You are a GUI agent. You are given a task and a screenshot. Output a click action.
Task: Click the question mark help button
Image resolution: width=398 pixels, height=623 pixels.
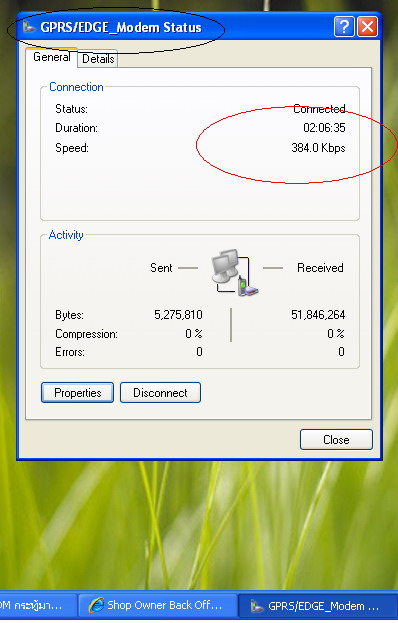[x=344, y=27]
